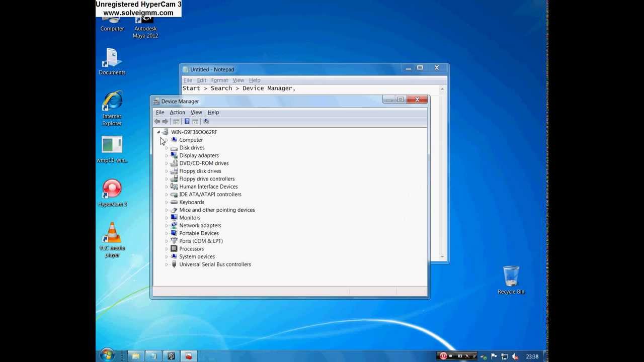Select the Network adapters category icon

click(174, 225)
